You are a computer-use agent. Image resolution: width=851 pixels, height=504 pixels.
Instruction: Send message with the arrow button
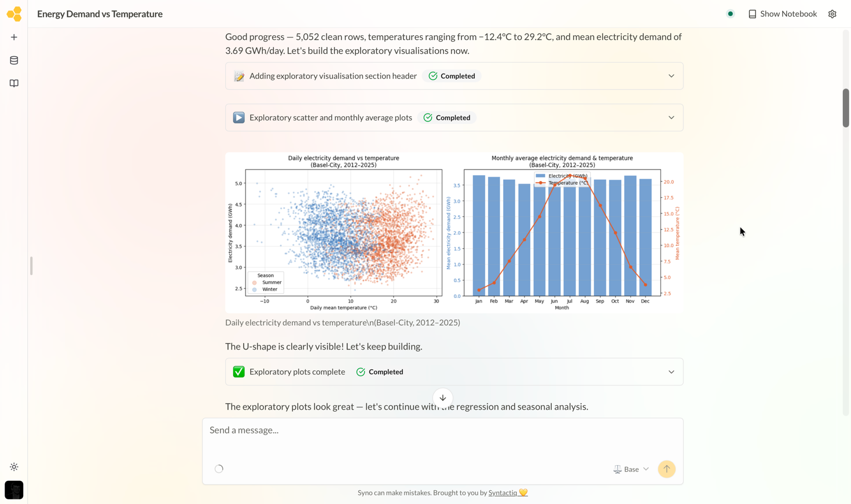(666, 469)
